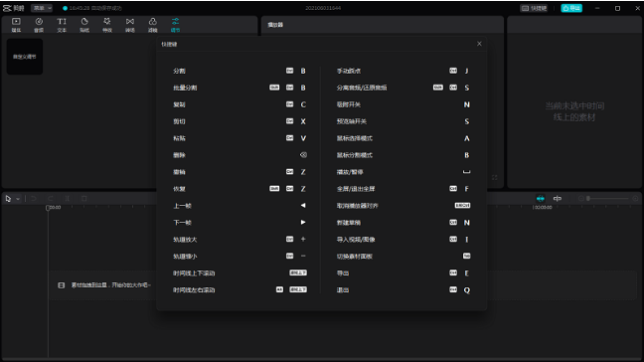644x362 pixels.
Task: Click the 轨道放大 shortcut row label
Action: pyautogui.click(x=185, y=240)
